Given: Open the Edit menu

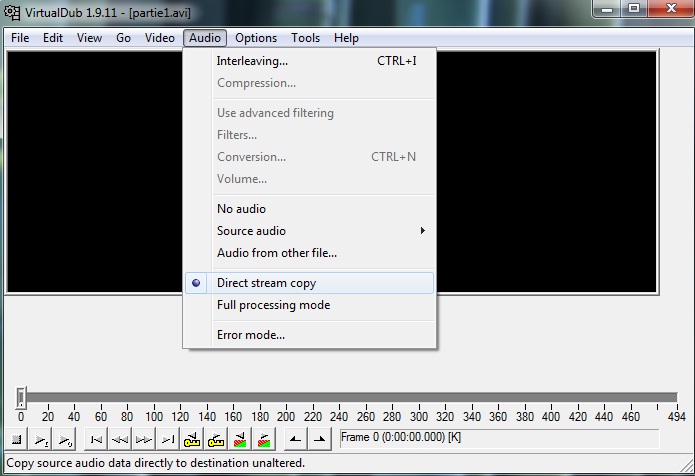Looking at the screenshot, I should point(53,38).
